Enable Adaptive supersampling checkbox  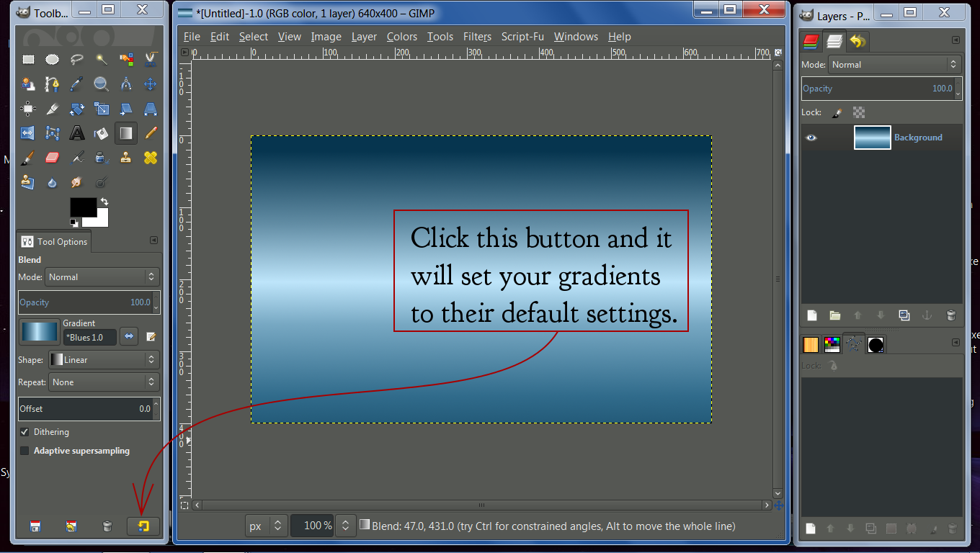click(x=24, y=451)
